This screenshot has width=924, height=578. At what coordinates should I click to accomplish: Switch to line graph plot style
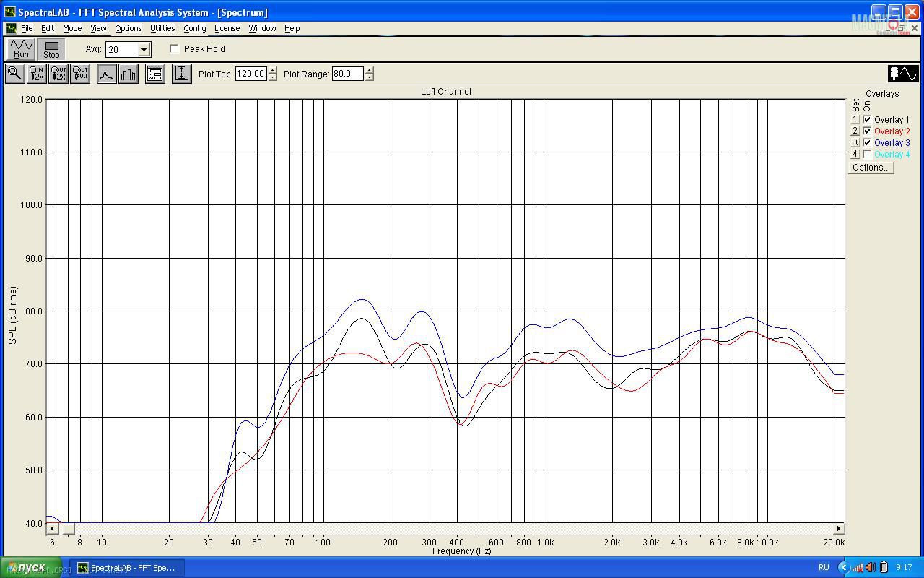[x=107, y=74]
